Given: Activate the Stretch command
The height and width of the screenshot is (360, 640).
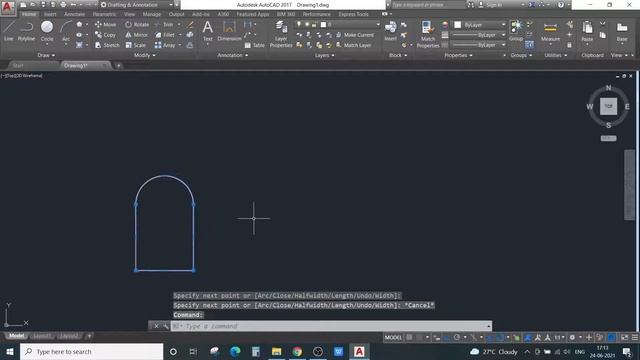Looking at the screenshot, I should point(107,45).
